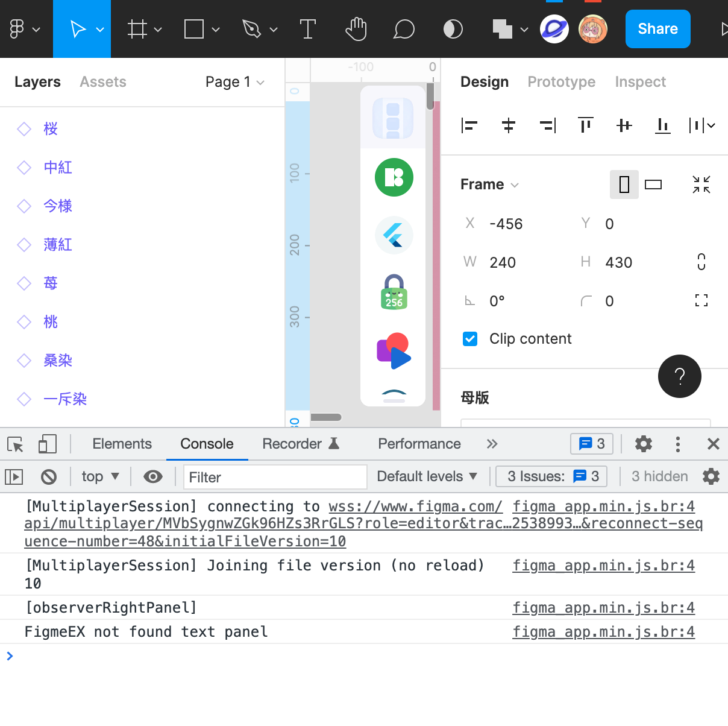The width and height of the screenshot is (728, 726).
Task: Open the DevTools Elements tab
Action: pos(122,444)
